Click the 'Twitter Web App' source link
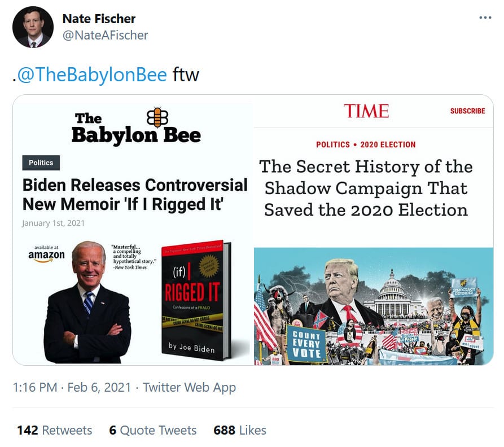 pyautogui.click(x=189, y=387)
